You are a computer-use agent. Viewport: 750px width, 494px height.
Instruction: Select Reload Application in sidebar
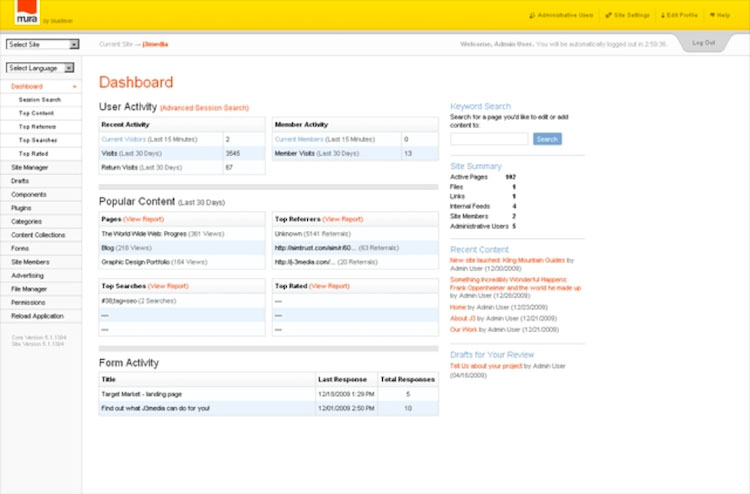pos(35,315)
